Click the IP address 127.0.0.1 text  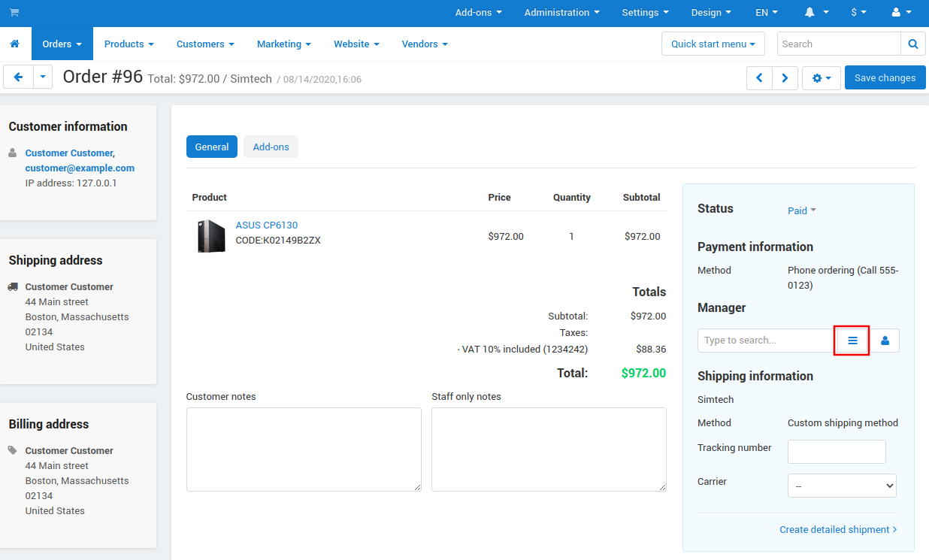pos(71,183)
